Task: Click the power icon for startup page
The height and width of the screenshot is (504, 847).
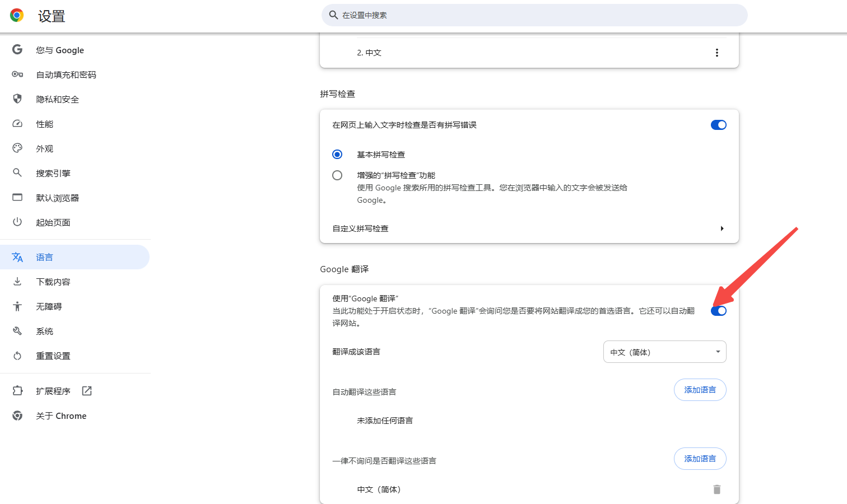Action: [17, 222]
